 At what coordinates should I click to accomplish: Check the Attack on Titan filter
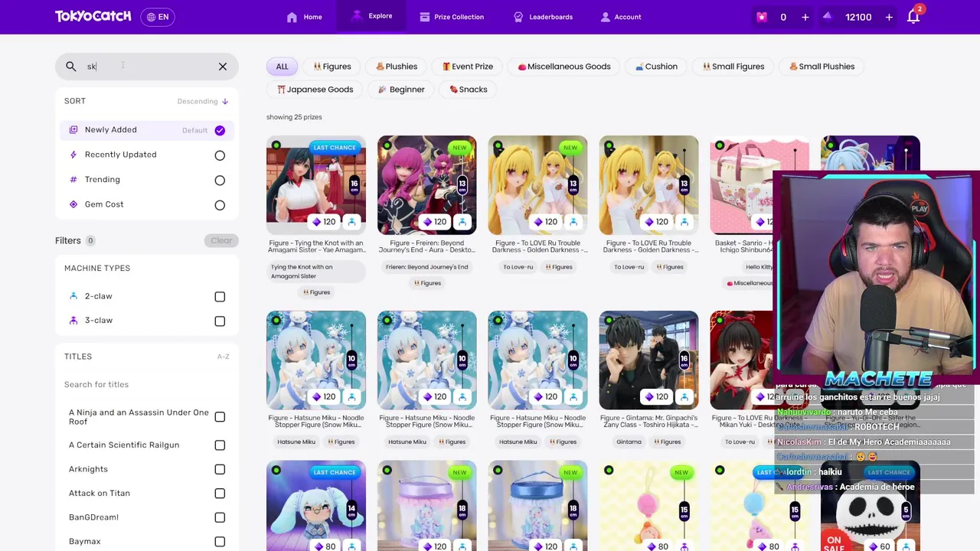[x=220, y=494]
